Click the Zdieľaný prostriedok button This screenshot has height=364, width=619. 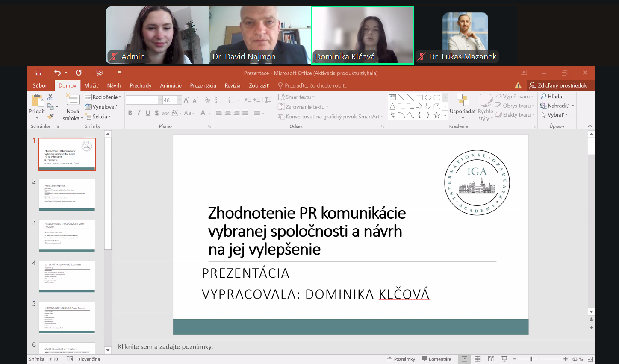point(558,85)
